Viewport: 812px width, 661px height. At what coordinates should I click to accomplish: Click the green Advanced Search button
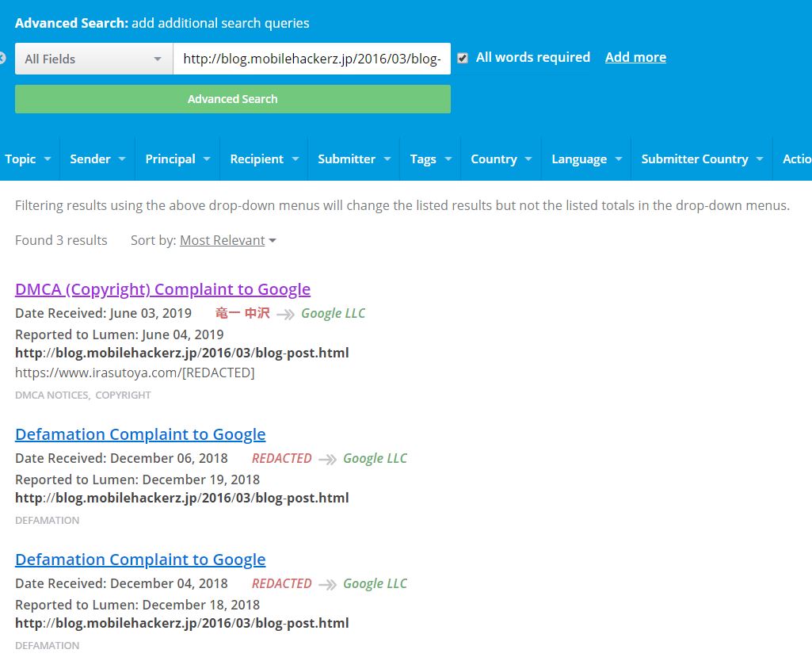tap(233, 99)
